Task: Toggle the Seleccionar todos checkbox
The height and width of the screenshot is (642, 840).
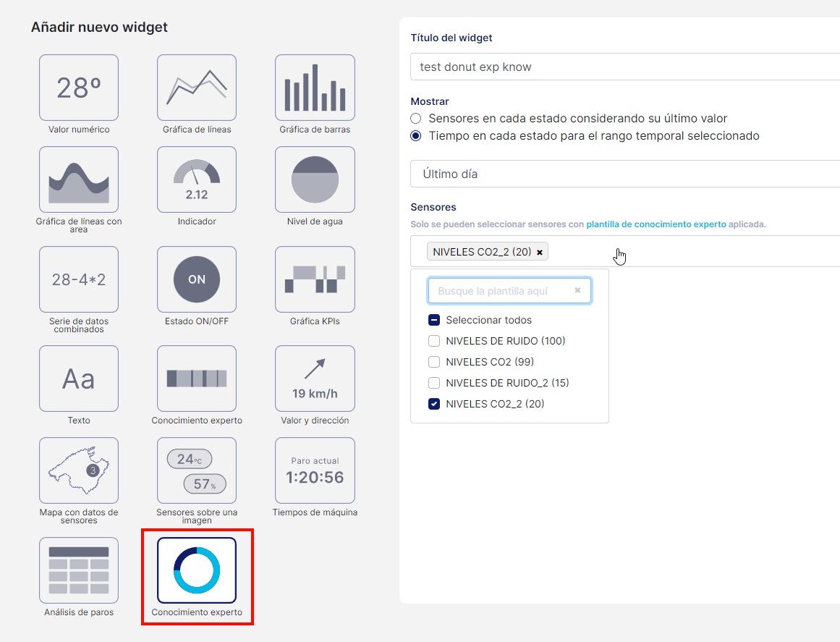Action: click(x=434, y=320)
